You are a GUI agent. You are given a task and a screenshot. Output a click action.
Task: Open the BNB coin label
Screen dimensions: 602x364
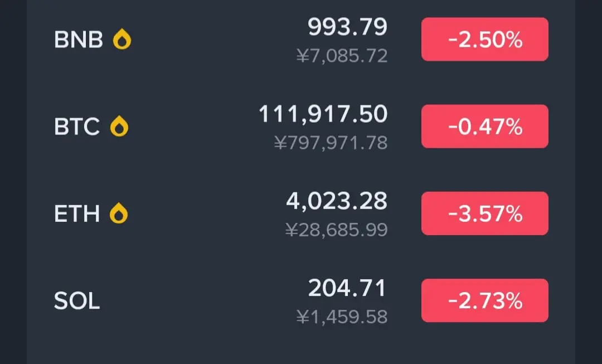[79, 40]
